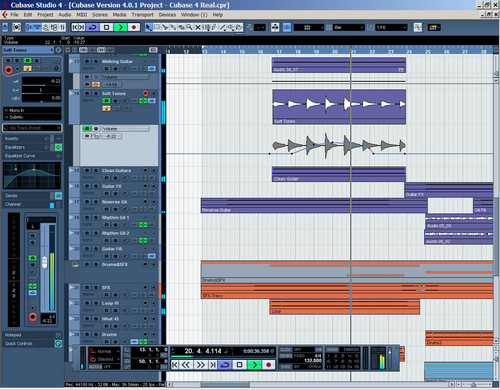Go to previous marker in top toolbar
The width and height of the screenshot is (500, 390).
tap(75, 27)
